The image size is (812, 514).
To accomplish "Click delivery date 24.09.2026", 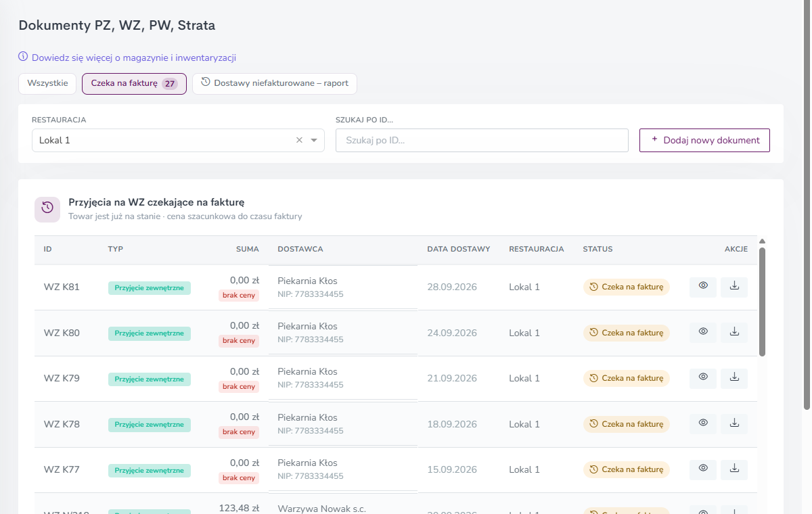I will tap(452, 333).
